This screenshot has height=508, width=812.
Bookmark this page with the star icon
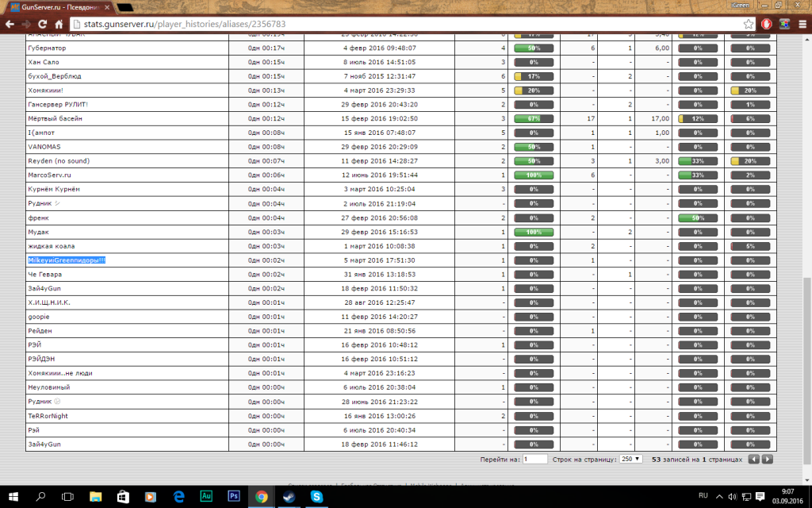(x=749, y=24)
